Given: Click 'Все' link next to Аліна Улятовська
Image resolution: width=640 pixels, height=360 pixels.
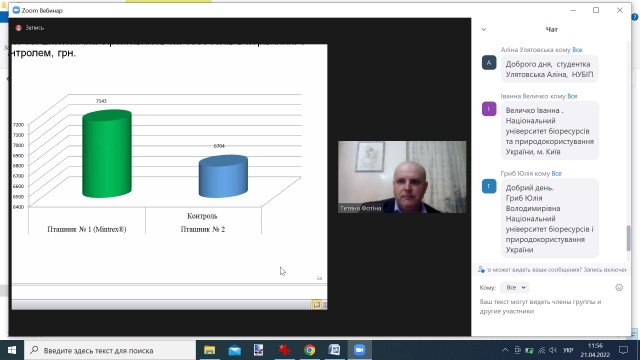Looking at the screenshot, I should tap(577, 50).
